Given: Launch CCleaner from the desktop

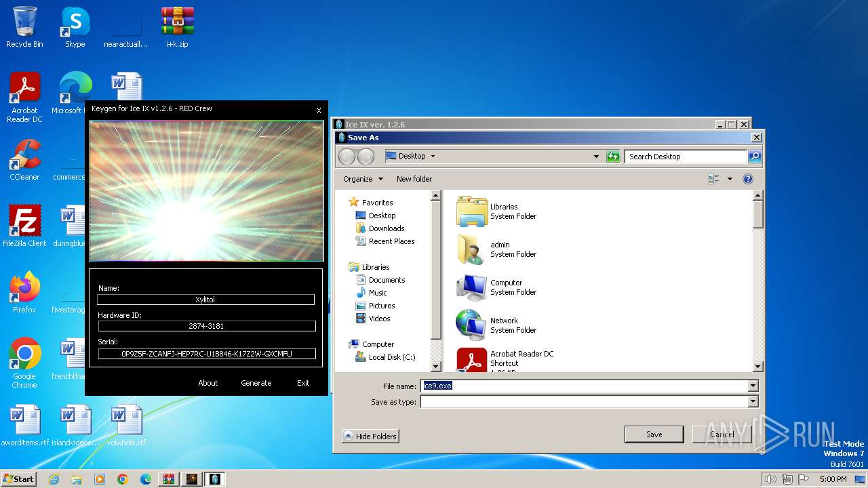Looking at the screenshot, I should pyautogui.click(x=24, y=160).
